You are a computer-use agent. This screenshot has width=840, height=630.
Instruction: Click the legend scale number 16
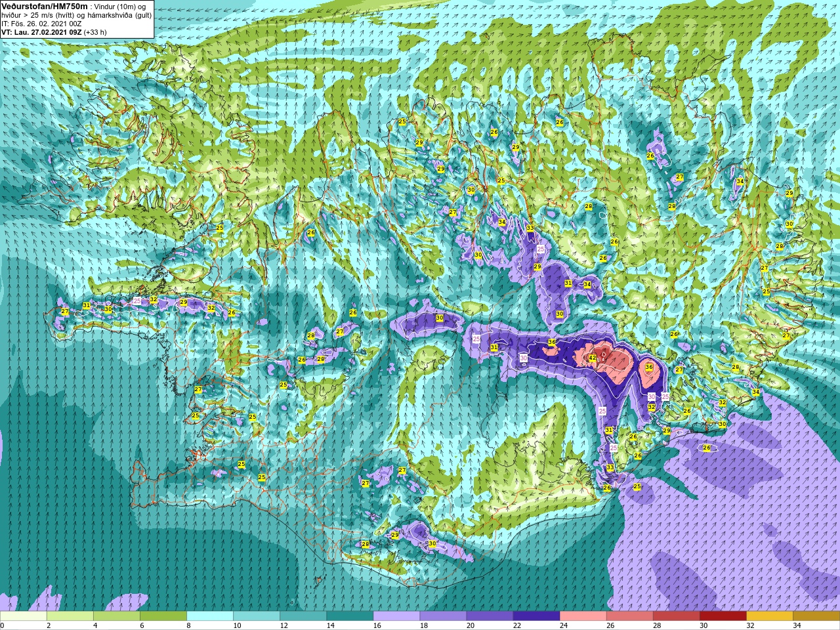[377, 625]
